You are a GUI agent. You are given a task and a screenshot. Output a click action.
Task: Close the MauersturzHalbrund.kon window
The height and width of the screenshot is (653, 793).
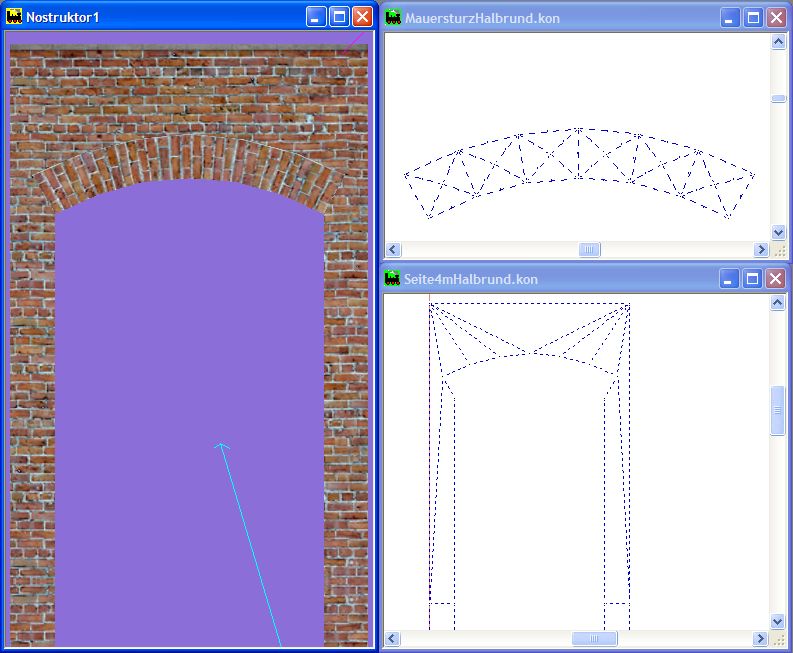click(776, 18)
